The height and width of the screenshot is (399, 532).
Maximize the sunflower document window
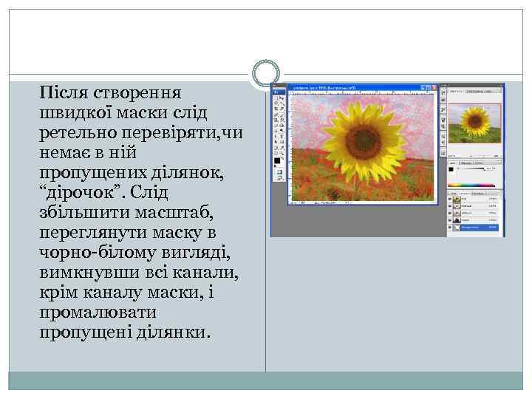[429, 87]
